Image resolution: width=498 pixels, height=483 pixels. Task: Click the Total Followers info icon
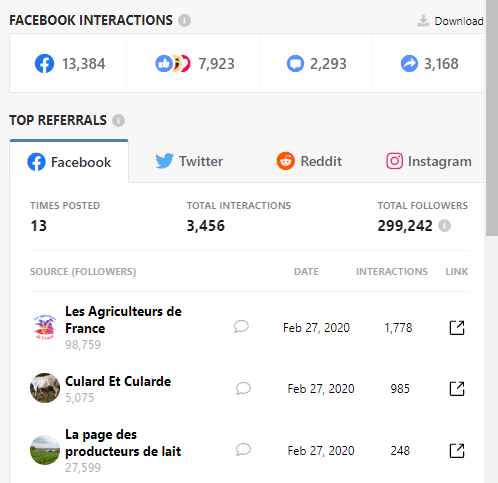(444, 226)
